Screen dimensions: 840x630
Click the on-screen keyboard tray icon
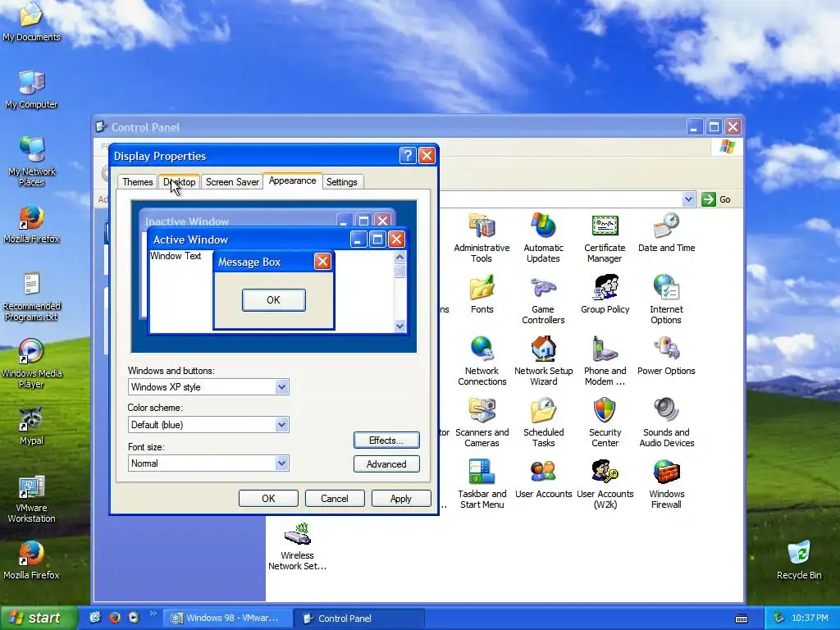(x=742, y=619)
